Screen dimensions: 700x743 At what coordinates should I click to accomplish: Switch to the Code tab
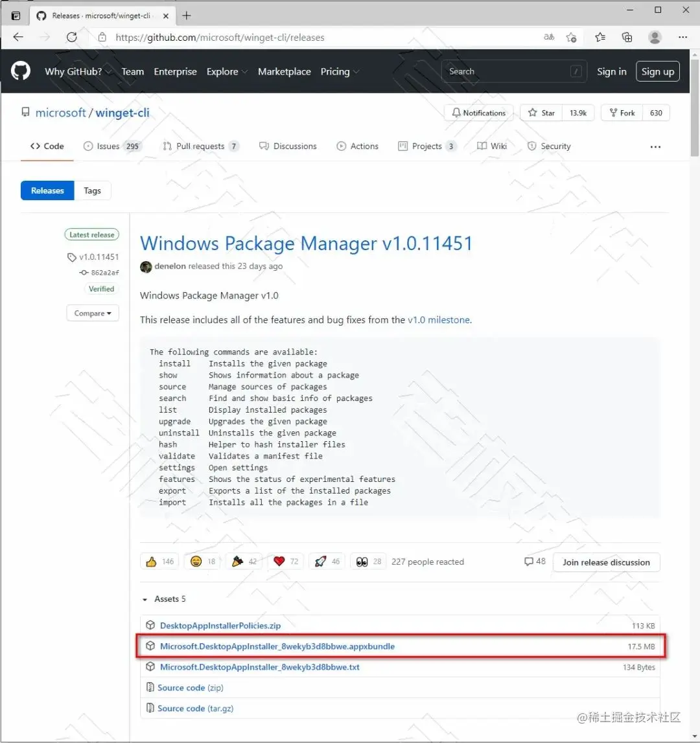[x=47, y=146]
